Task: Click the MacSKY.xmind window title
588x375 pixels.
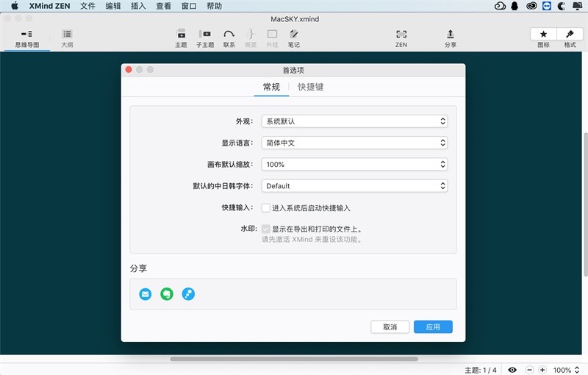Action: pos(295,19)
